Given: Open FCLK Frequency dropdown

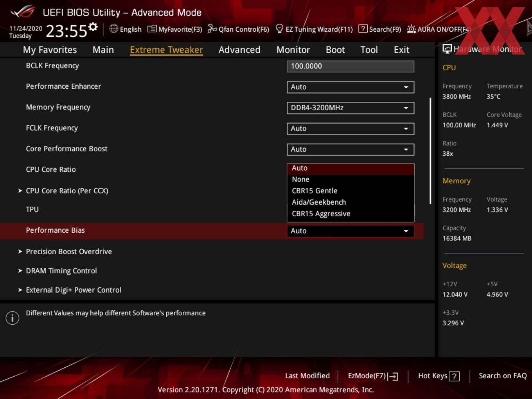Looking at the screenshot, I should [350, 128].
